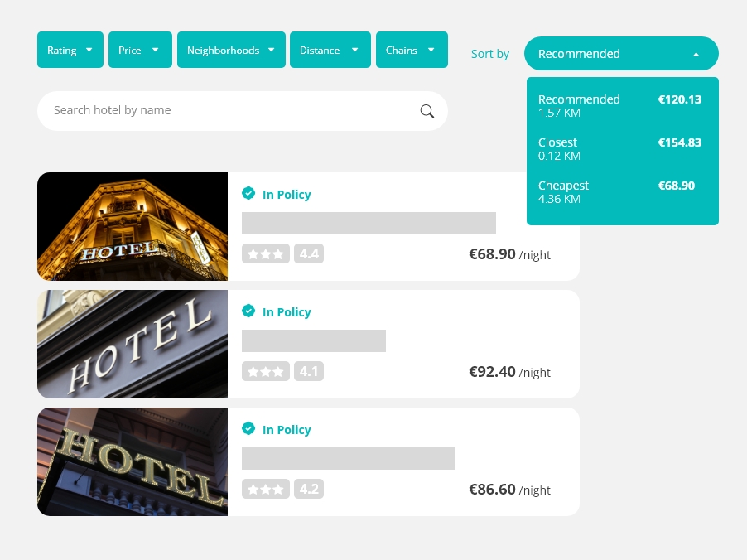The image size is (747, 560).
Task: Click the 4.4 rating score badge
Action: 308,253
